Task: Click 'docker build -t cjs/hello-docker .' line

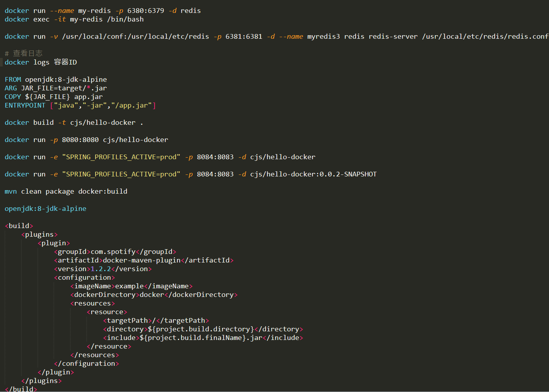Action: pos(74,122)
